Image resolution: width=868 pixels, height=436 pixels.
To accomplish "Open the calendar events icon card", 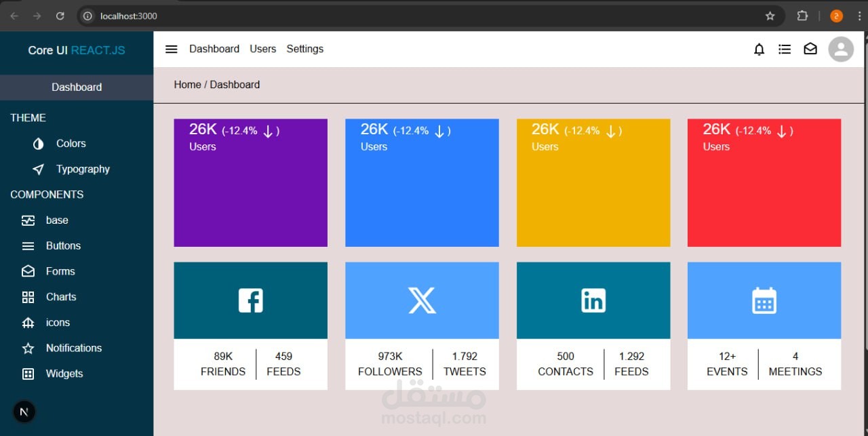I will click(764, 300).
